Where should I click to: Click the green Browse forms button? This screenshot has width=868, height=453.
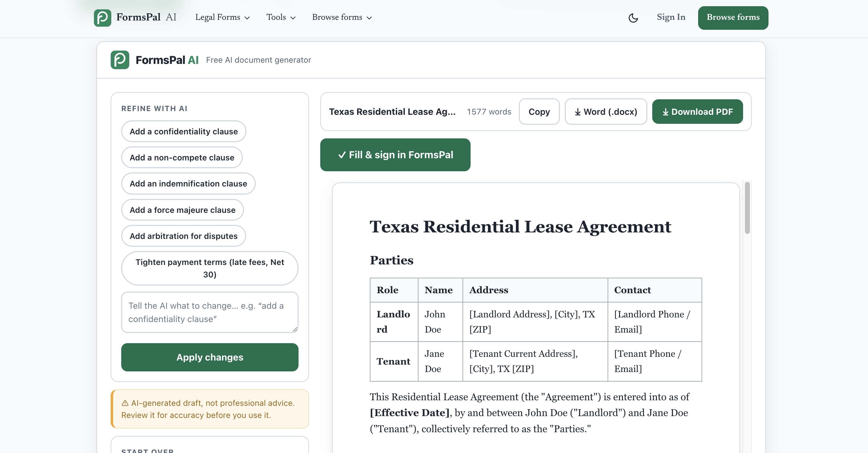tap(733, 18)
